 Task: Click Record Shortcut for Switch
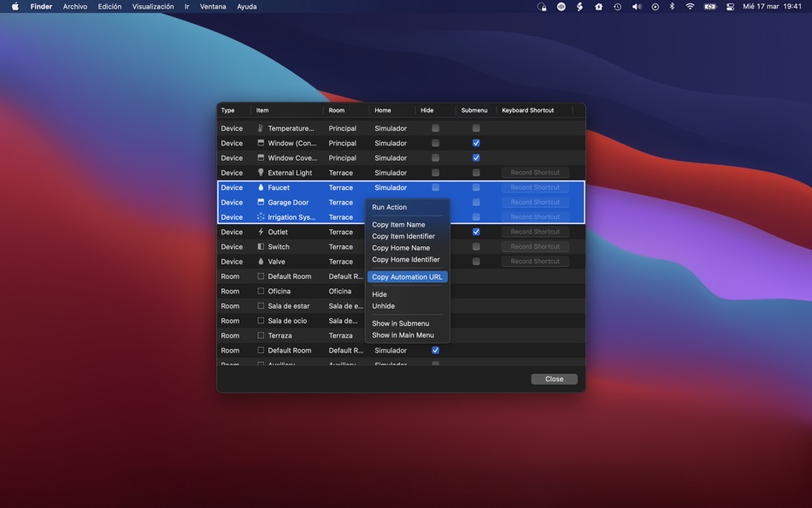[x=535, y=247]
